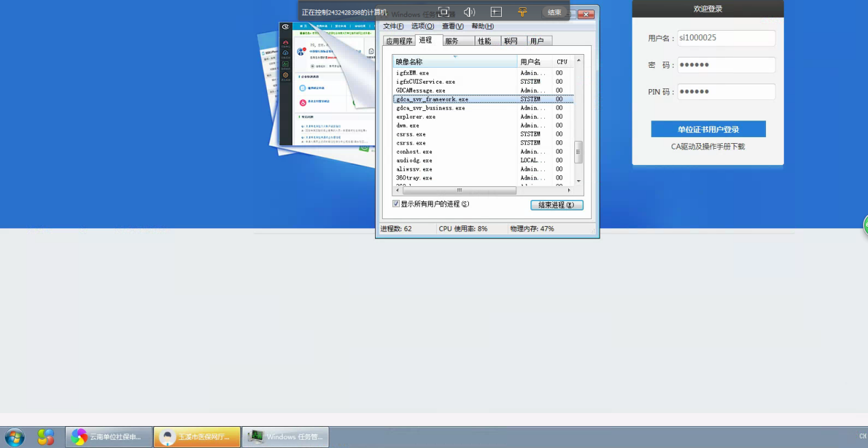Sort processes by 映像名称 column header

pos(455,62)
